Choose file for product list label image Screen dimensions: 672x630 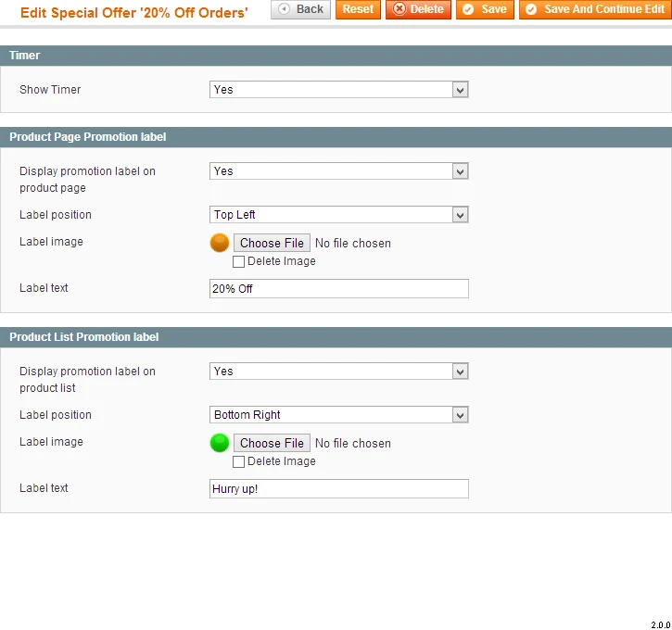click(272, 443)
